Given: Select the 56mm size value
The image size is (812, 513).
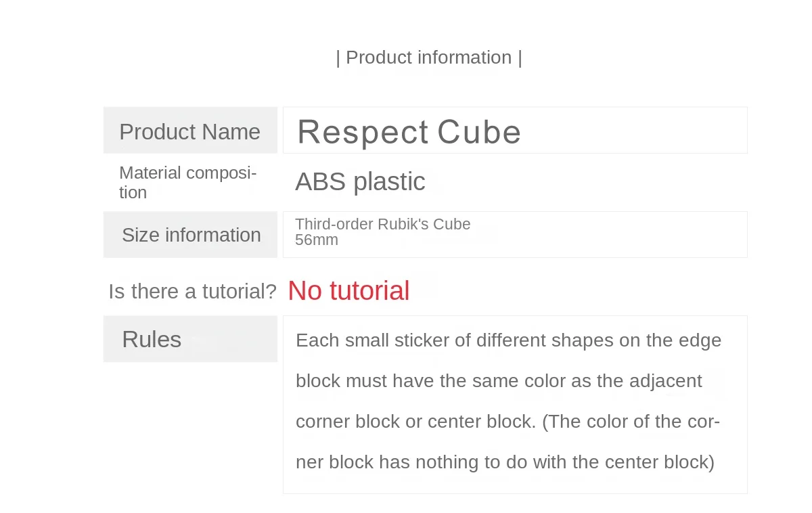Looking at the screenshot, I should point(317,240).
